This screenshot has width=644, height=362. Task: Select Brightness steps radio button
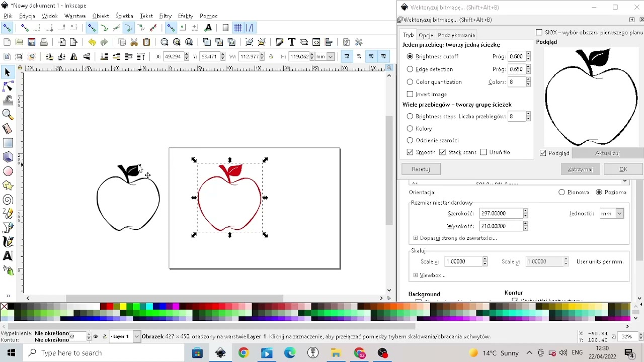[x=410, y=116]
